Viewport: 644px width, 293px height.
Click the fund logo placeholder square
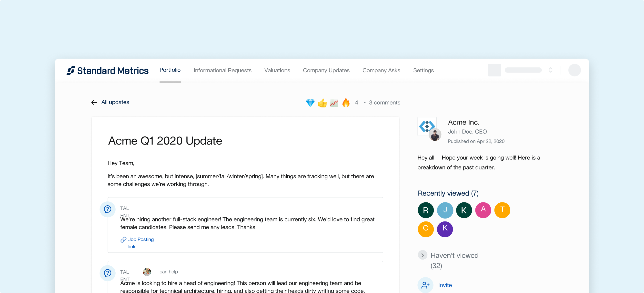tap(494, 70)
